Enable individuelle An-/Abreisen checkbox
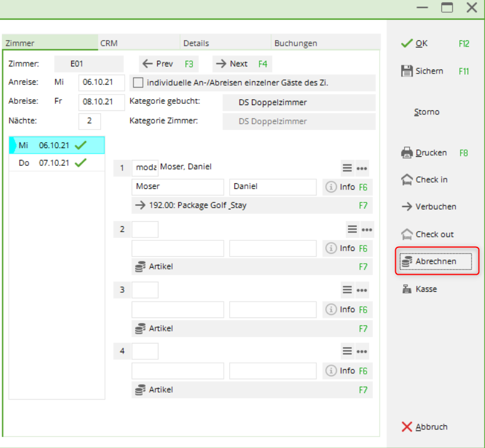The width and height of the screenshot is (485, 448). click(139, 83)
